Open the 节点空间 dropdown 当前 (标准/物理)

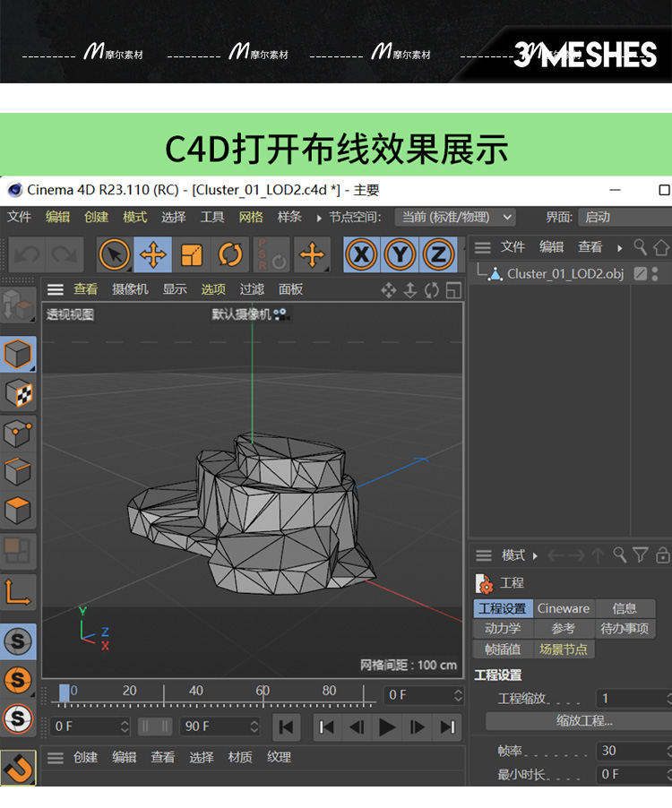coord(455,217)
